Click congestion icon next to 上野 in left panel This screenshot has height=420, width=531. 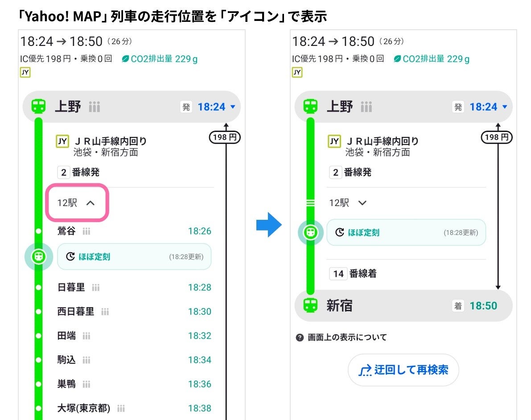pos(95,107)
